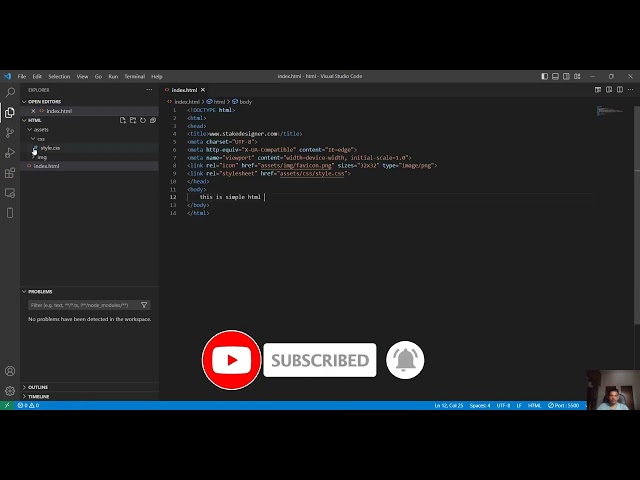Viewport: 640px width, 480px height.
Task: Open the Help menu
Action: 157,76
